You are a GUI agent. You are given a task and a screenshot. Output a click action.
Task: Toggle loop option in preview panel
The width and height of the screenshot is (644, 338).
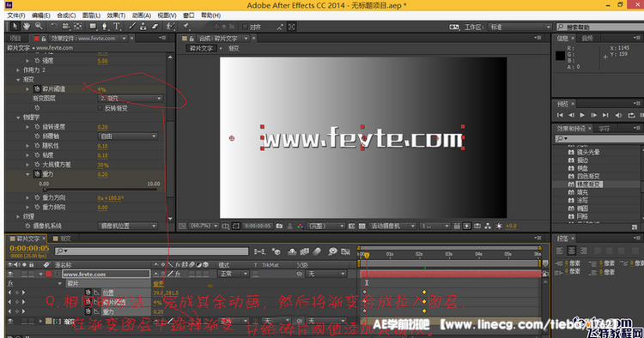(x=631, y=115)
